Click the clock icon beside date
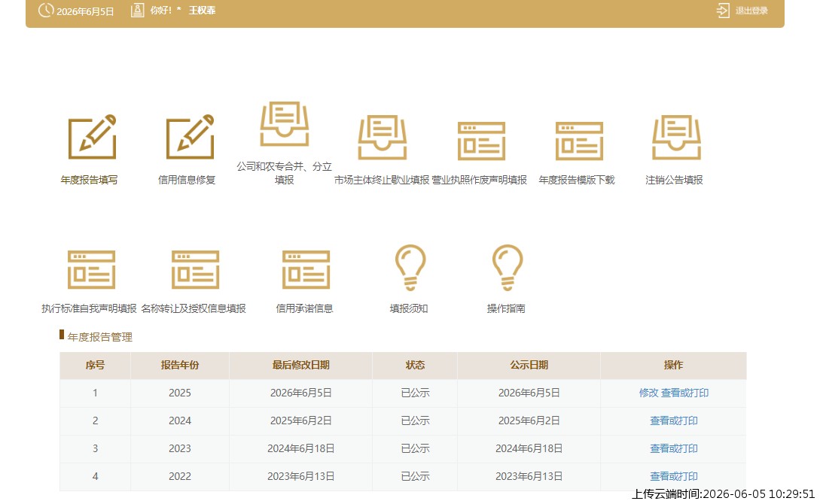Screen dimensions: 820x504 46,10
